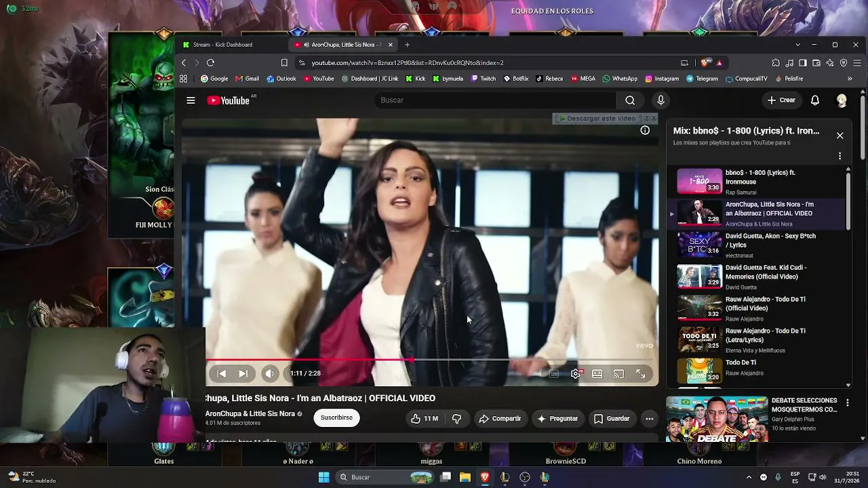Skip to the previous video
The width and height of the screenshot is (868, 488).
[x=222, y=373]
